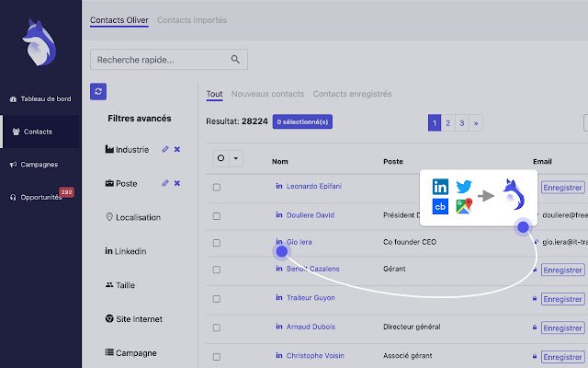Click the Opportunités headset icon
Image resolution: width=588 pixels, height=368 pixels.
13,197
